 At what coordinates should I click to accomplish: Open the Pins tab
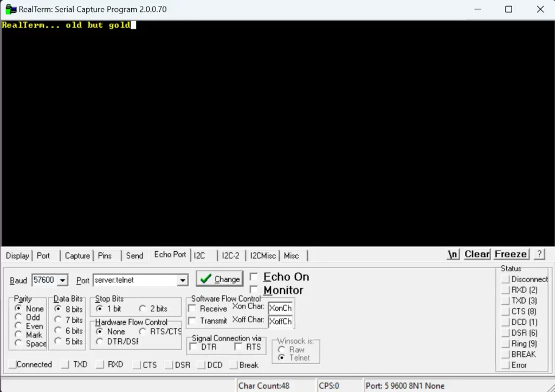coord(105,256)
